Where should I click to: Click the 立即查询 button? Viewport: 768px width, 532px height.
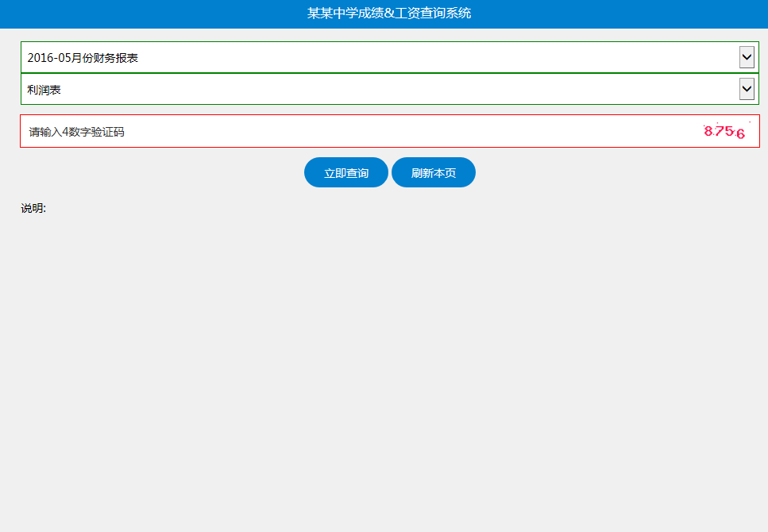pos(346,172)
